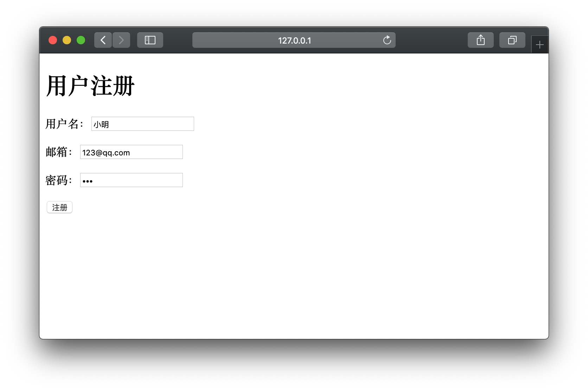The height and width of the screenshot is (391, 588).
Task: Submit the form with 注册 button
Action: [x=59, y=207]
